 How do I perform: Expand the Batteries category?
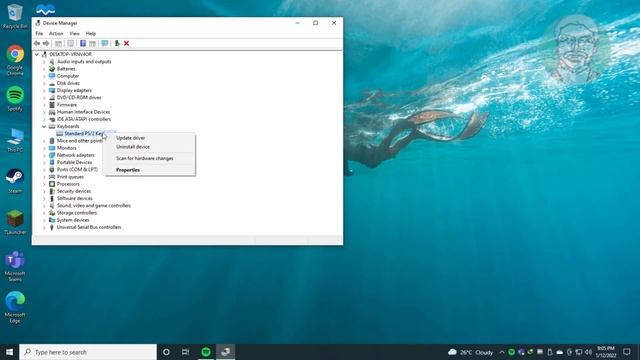44,69
